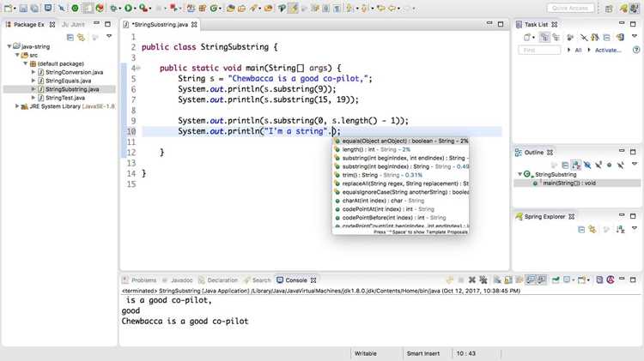
Task: Collapse the java-string project tree node
Action: tap(9, 46)
